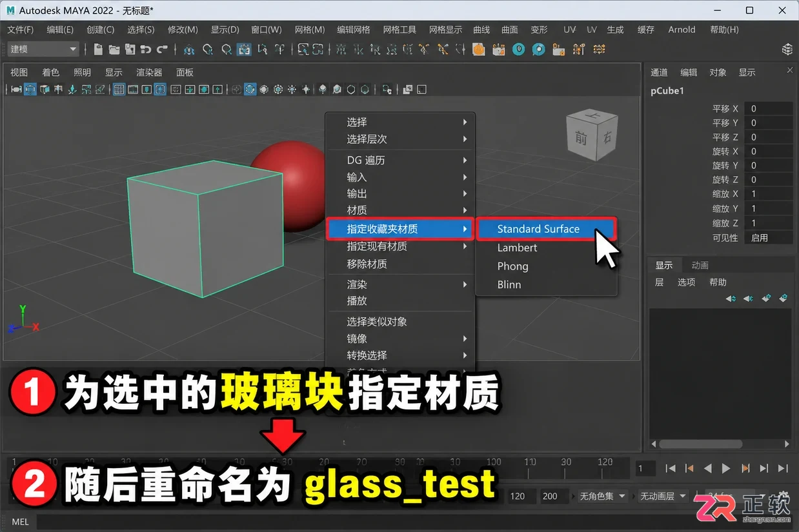Screen dimensions: 799x532
Task: Toggle the resolution gate icon
Action: (147, 90)
